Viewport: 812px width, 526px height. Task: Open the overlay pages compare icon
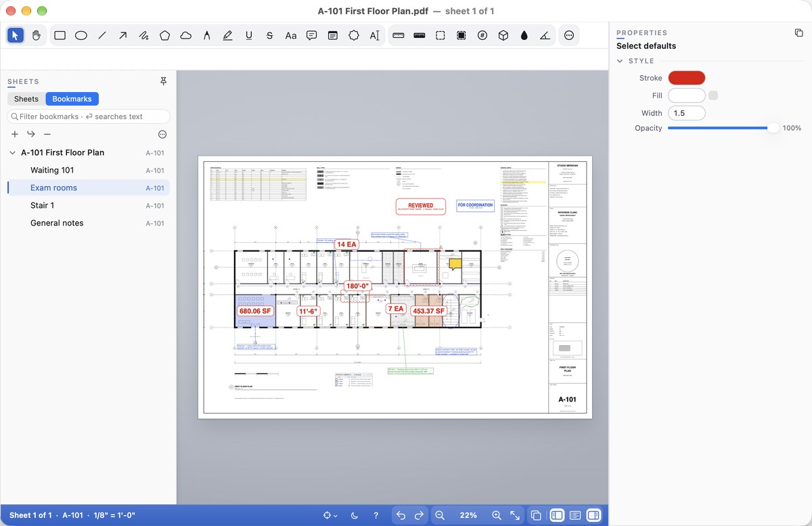[536, 515]
